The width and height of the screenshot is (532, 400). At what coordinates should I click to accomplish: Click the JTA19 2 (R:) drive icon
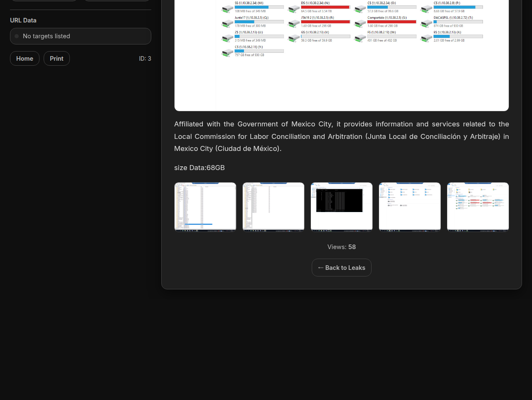click(294, 24)
